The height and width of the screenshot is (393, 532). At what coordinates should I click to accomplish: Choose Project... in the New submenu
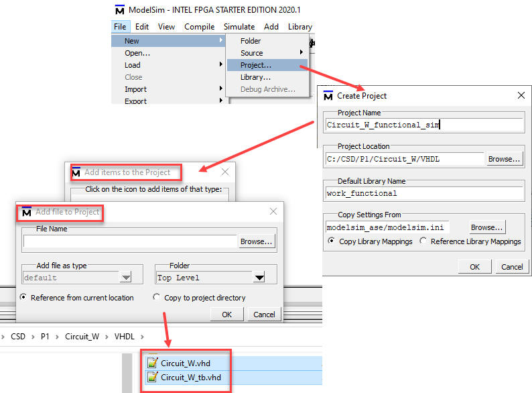click(x=267, y=65)
